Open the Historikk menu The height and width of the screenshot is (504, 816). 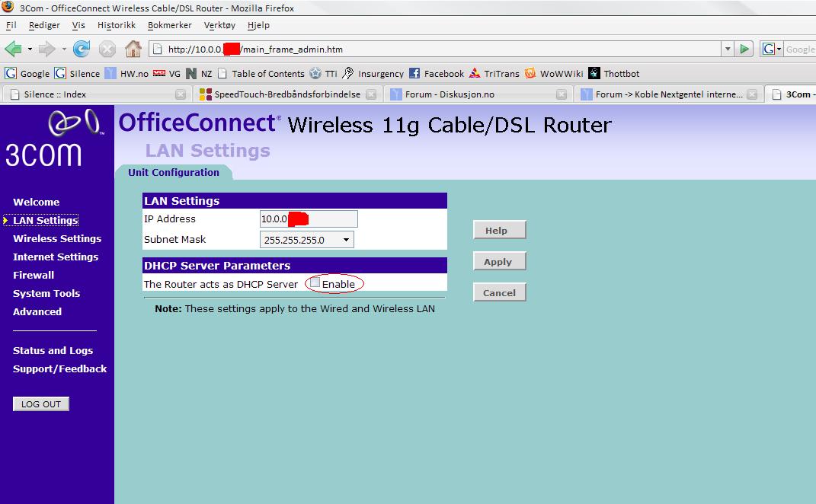coord(117,25)
